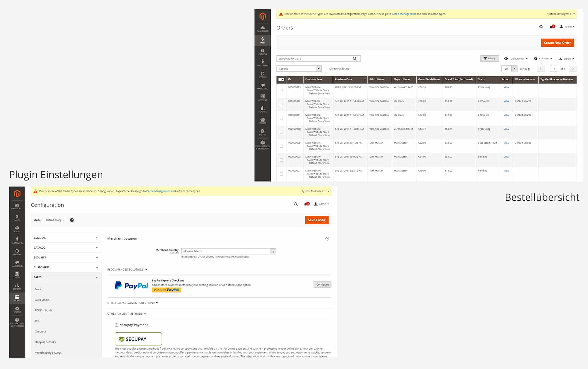Check the box for order 000000008
Screen dimensions: 588x369
coord(281,160)
